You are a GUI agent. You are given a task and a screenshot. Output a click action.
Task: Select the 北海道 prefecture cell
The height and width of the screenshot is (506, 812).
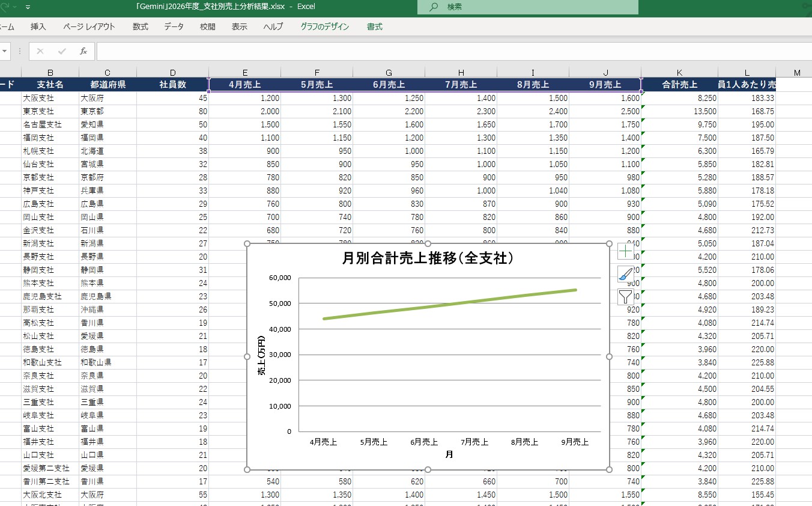[108, 151]
